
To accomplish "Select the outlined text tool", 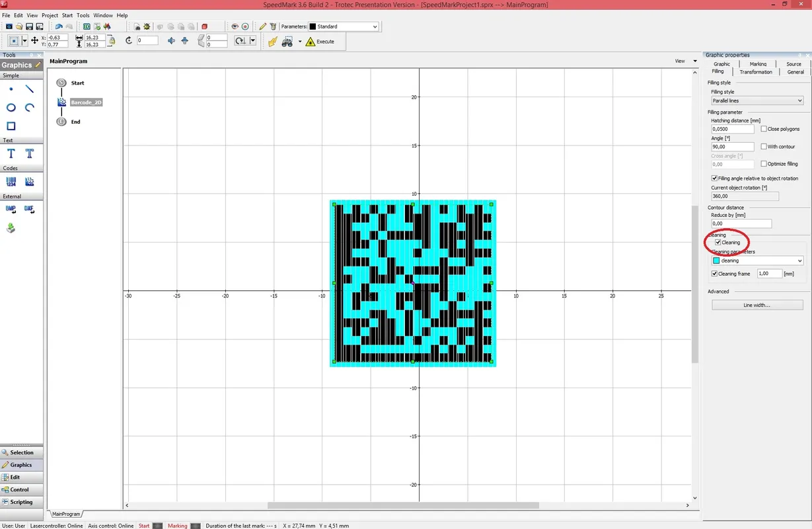I will (30, 153).
